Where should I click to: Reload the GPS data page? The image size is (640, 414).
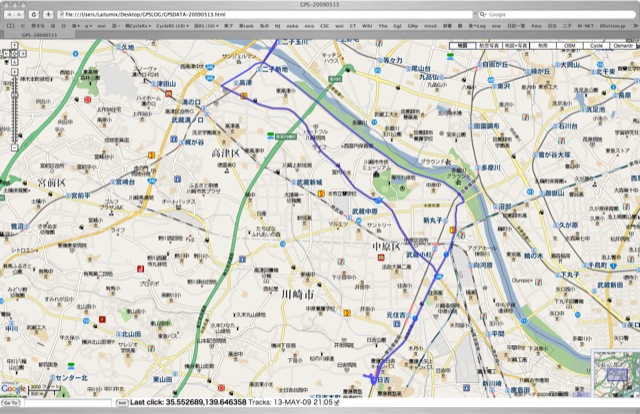(34, 14)
